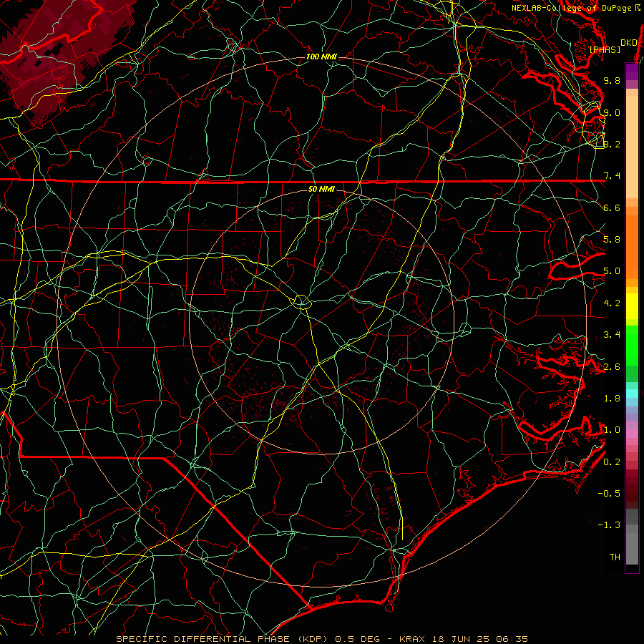Click the 2.6 value on the color scale
Screen dimensions: 644x644
[x=612, y=367]
